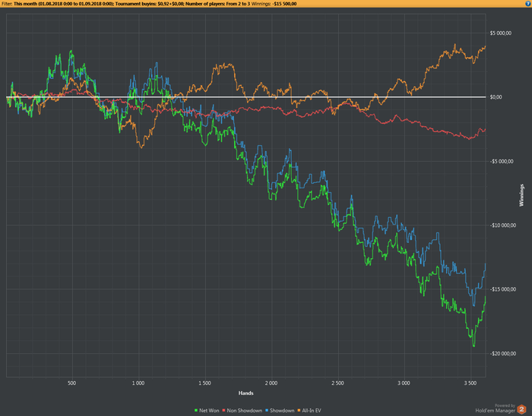Toggle the Net Won legend entry
532x416 pixels.
[207, 410]
